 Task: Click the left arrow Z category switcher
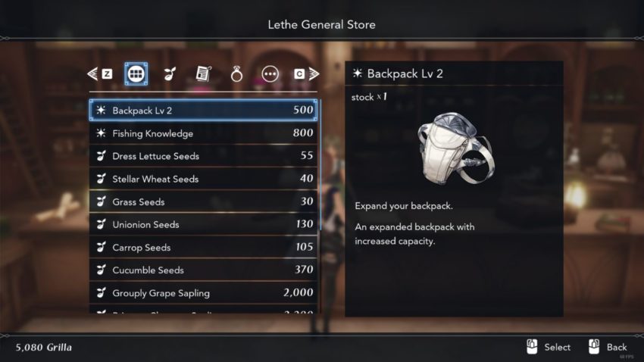coord(100,74)
